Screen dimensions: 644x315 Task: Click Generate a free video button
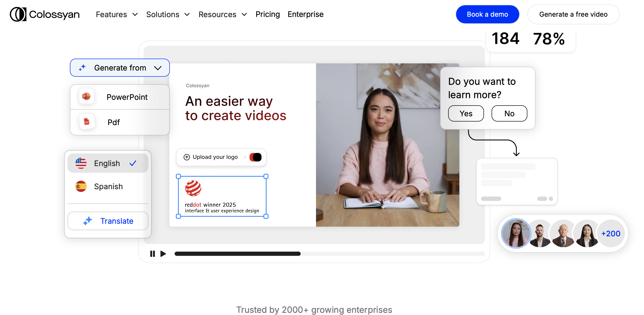[573, 14]
